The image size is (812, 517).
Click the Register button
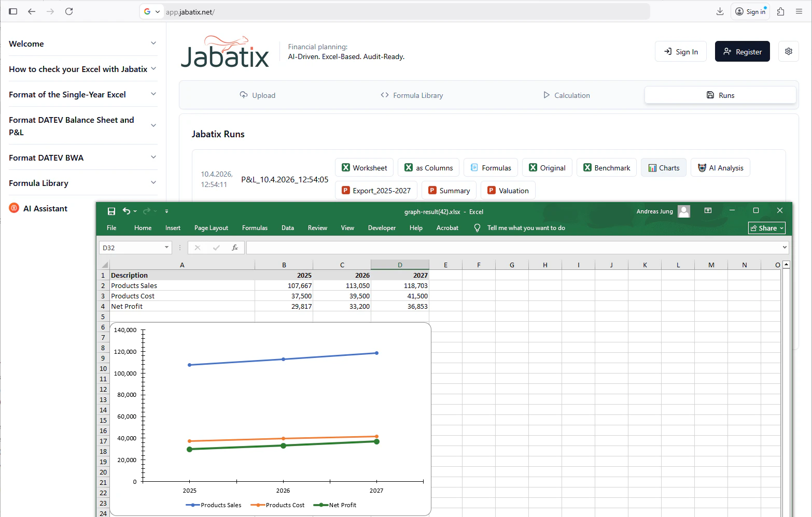click(742, 51)
